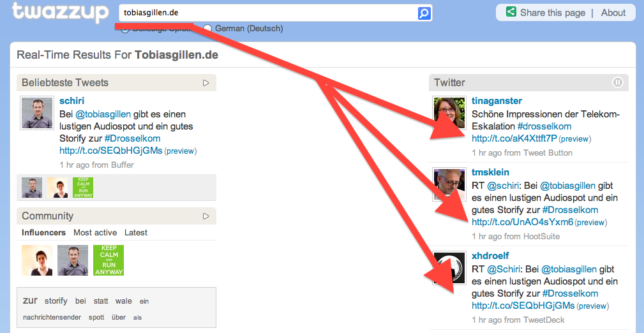Expand the Beliebteste Tweets panel arrow
The height and width of the screenshot is (333, 644).
coord(206,83)
